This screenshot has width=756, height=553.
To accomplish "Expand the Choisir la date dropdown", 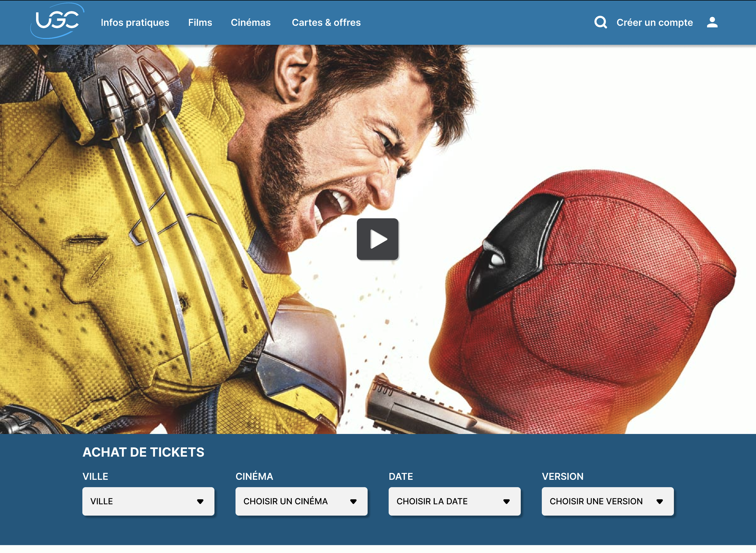I will click(455, 501).
